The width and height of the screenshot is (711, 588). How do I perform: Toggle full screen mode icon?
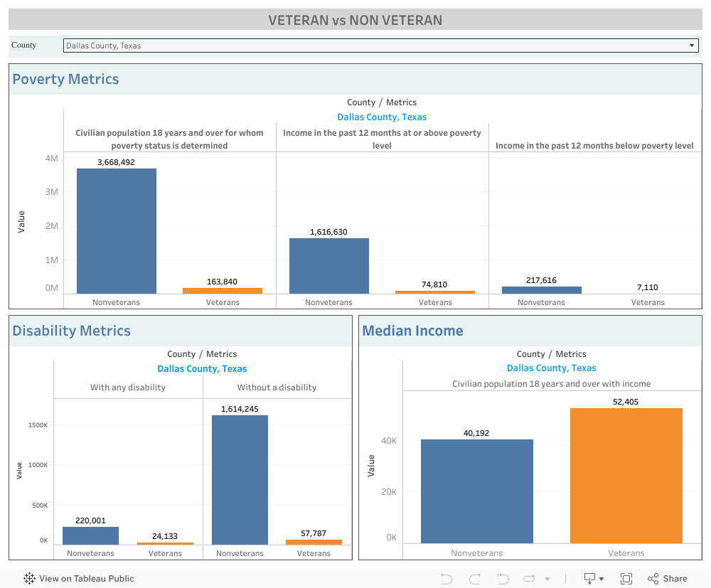click(626, 578)
